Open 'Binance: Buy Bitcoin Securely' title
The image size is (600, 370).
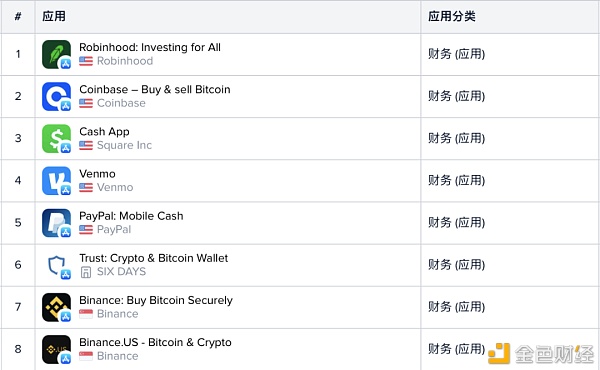[156, 300]
